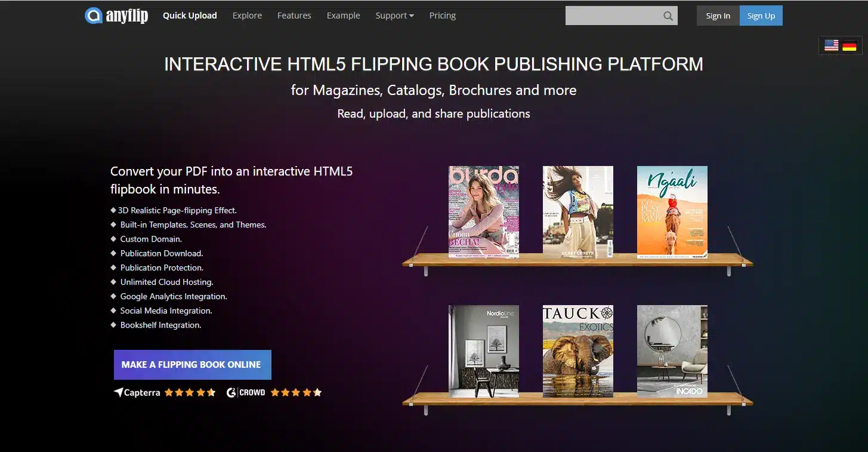The width and height of the screenshot is (868, 452).
Task: Click the AnyFlip logo
Action: coord(116,16)
